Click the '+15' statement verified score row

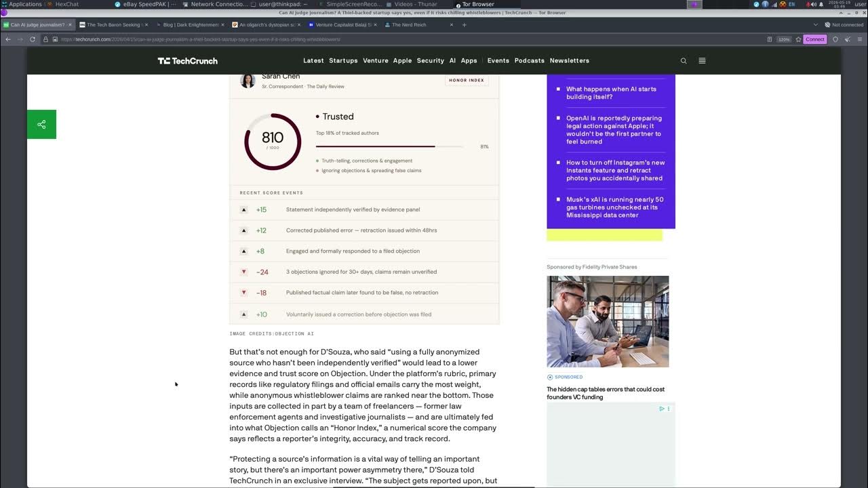point(365,209)
